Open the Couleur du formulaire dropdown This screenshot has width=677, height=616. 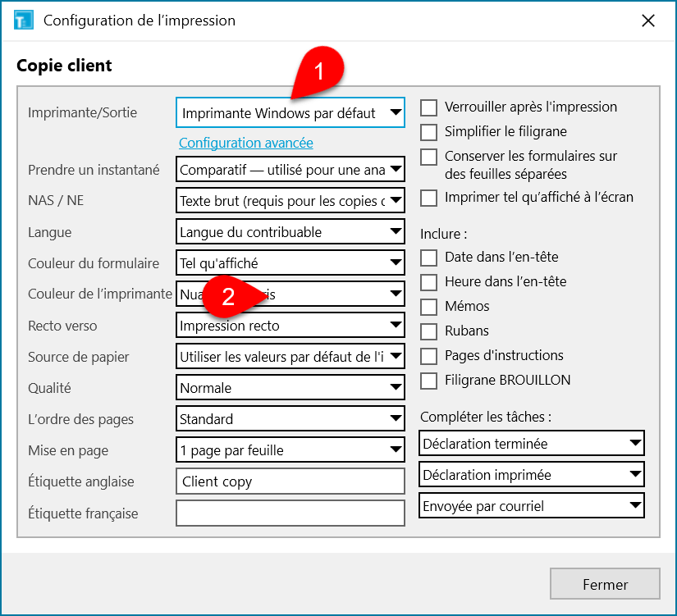tap(290, 263)
